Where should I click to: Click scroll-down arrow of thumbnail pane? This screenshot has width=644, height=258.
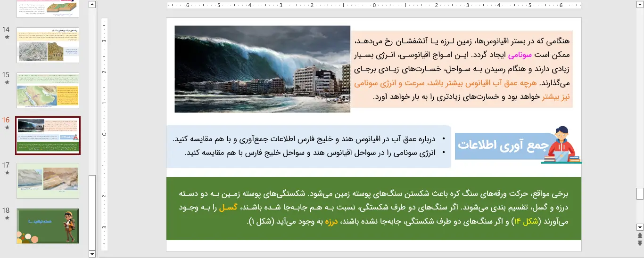[92, 254]
